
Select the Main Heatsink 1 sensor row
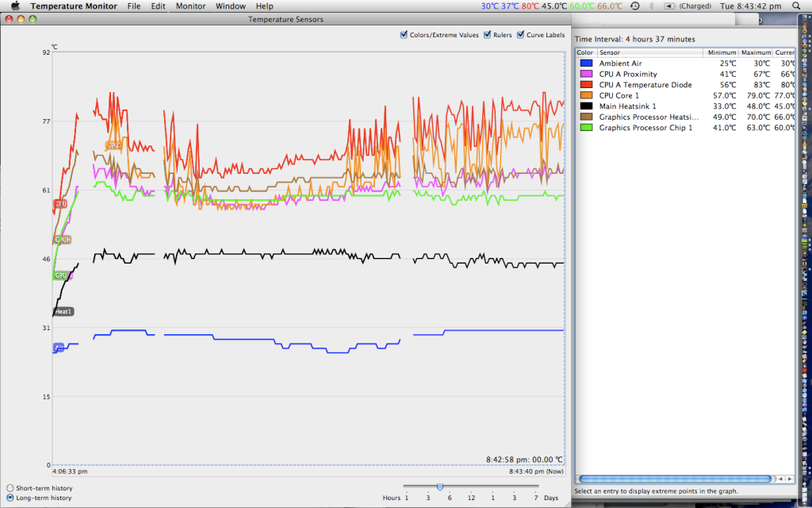[x=627, y=106]
